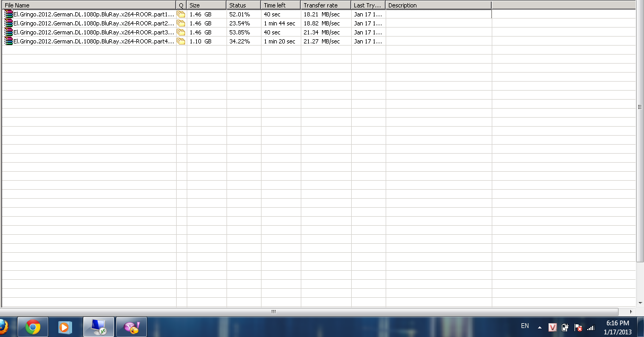The height and width of the screenshot is (337, 644).
Task: Open Yahoo Messenger from the taskbar
Action: click(131, 327)
